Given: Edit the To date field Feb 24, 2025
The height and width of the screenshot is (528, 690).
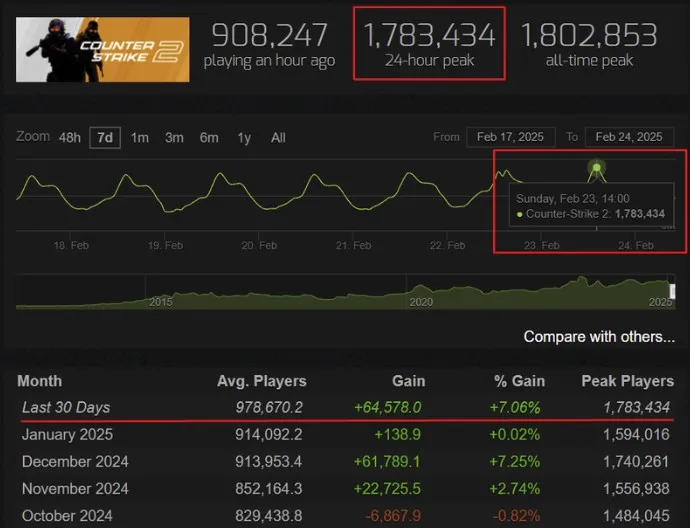Looking at the screenshot, I should click(629, 137).
